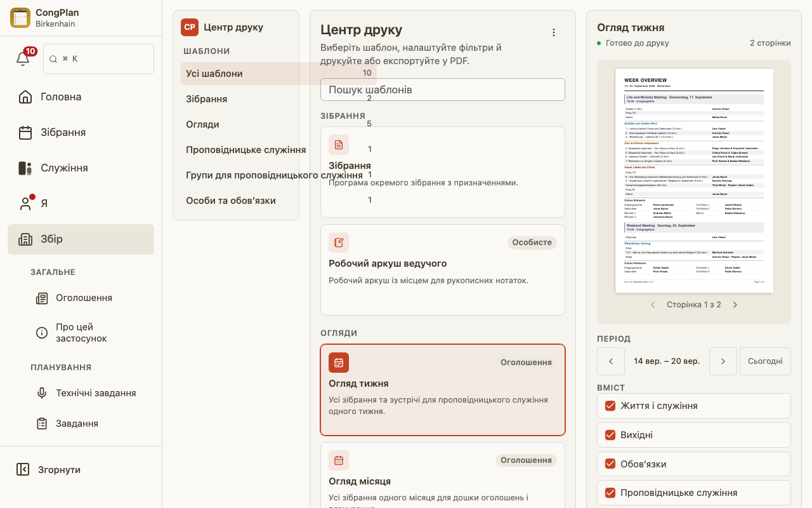Click the Я profile person icon
The height and width of the screenshot is (508, 812).
[25, 204]
